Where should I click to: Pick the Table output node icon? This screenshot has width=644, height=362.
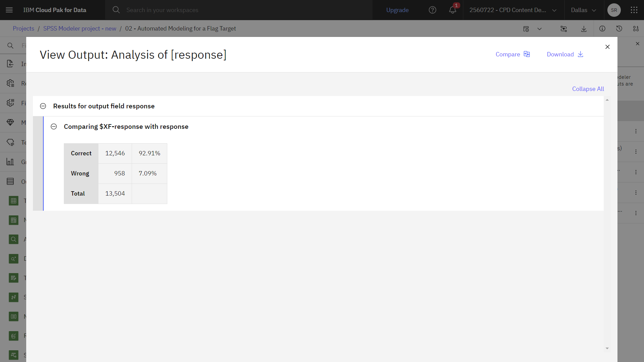13,201
